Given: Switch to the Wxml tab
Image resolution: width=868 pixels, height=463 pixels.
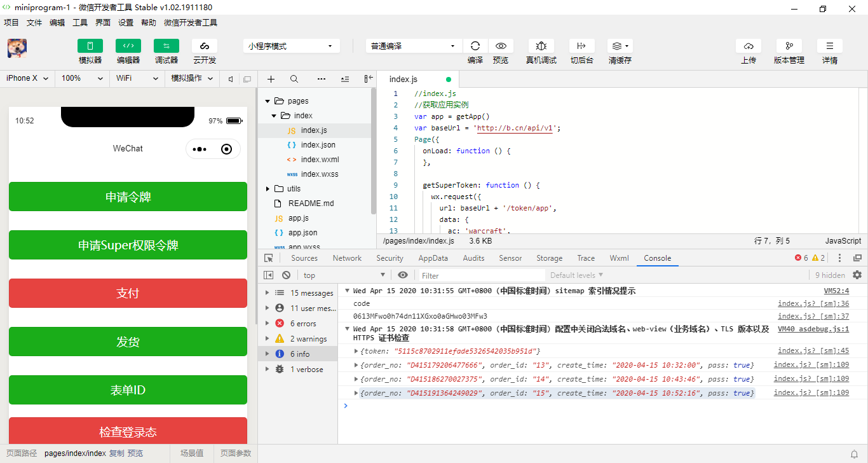Looking at the screenshot, I should pos(619,258).
